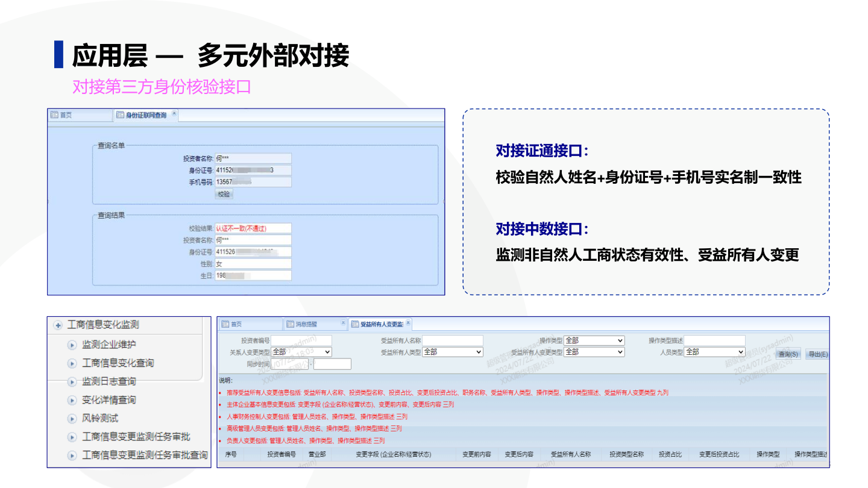Focus 身份证号 field under 查询名单
868x488 pixels.
point(253,170)
